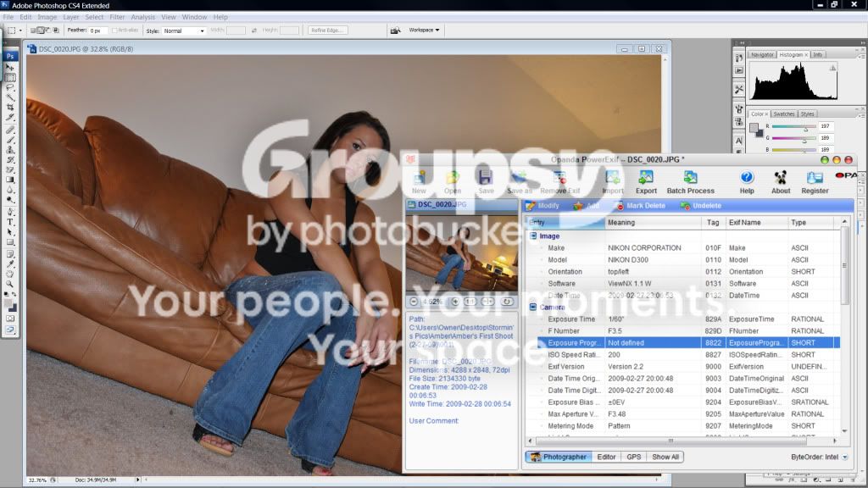The height and width of the screenshot is (488, 868).
Task: Click the New icon in PowerExif
Action: click(x=419, y=182)
